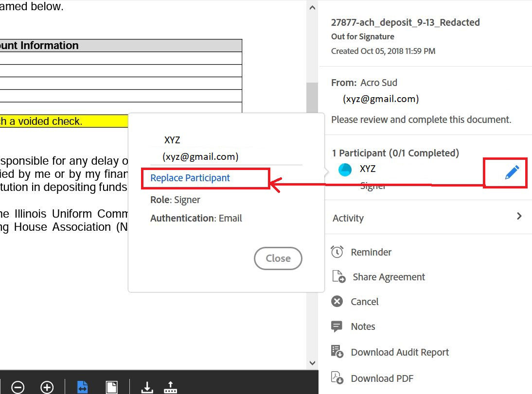Click the agreement title 27877-ach_deposit_9-13_Redacted

(406, 22)
